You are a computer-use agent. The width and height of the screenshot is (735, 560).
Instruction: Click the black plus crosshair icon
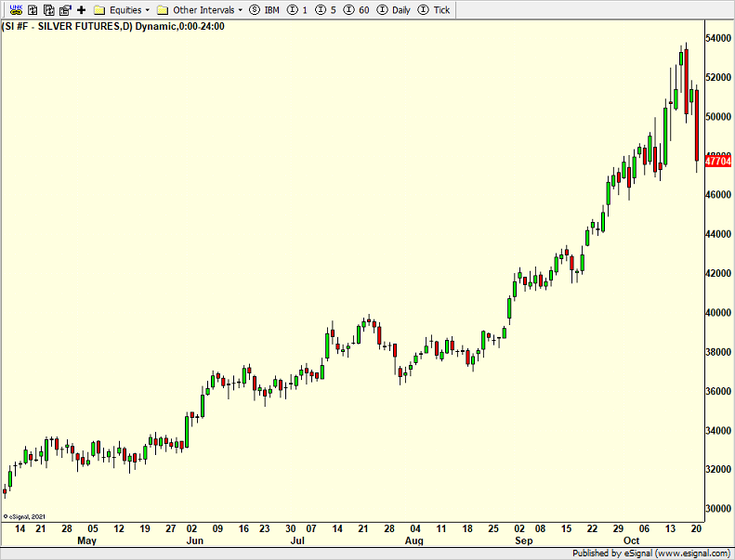click(81, 9)
